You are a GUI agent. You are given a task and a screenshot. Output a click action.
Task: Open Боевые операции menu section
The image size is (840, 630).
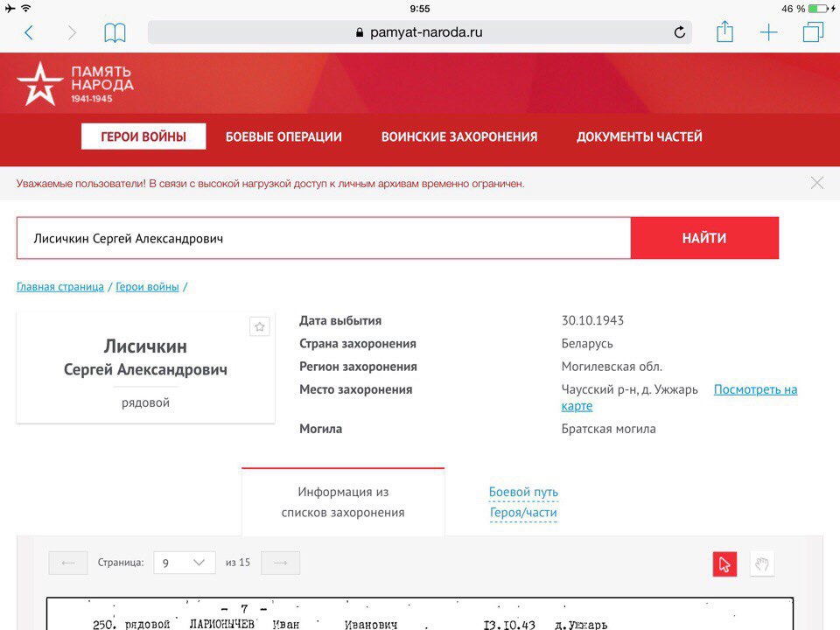pos(283,136)
